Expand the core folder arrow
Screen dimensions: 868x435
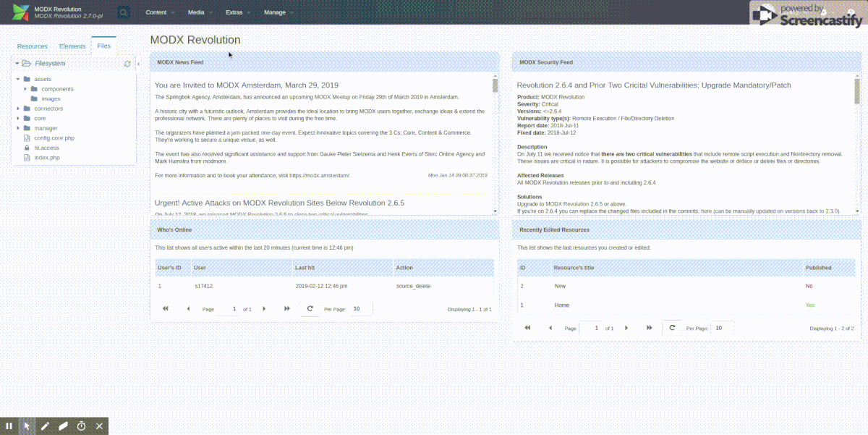(18, 118)
